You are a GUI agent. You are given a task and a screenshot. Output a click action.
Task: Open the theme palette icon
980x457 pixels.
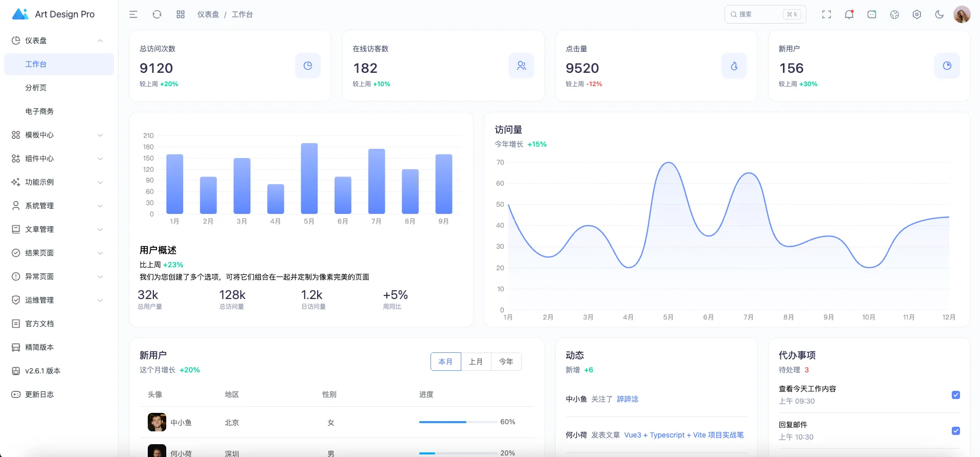click(x=894, y=14)
